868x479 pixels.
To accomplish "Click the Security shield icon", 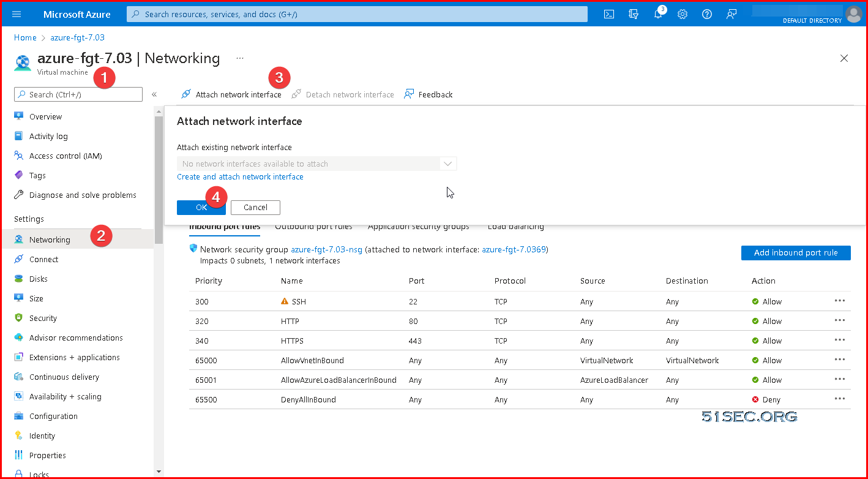I will [18, 318].
